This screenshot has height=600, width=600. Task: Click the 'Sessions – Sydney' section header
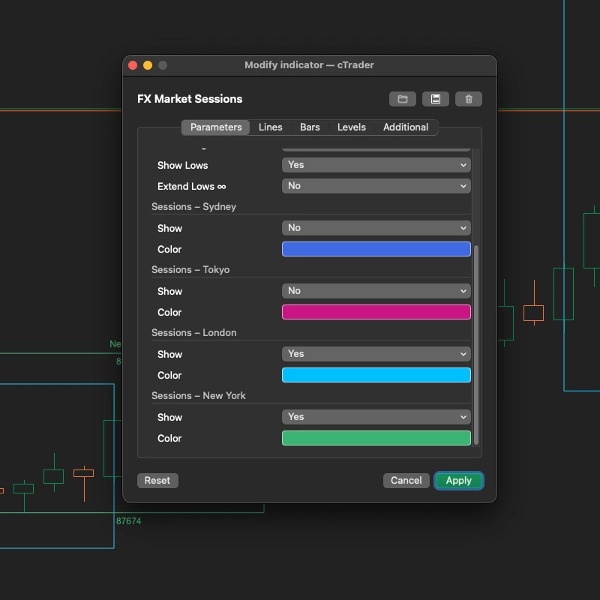click(x=194, y=207)
